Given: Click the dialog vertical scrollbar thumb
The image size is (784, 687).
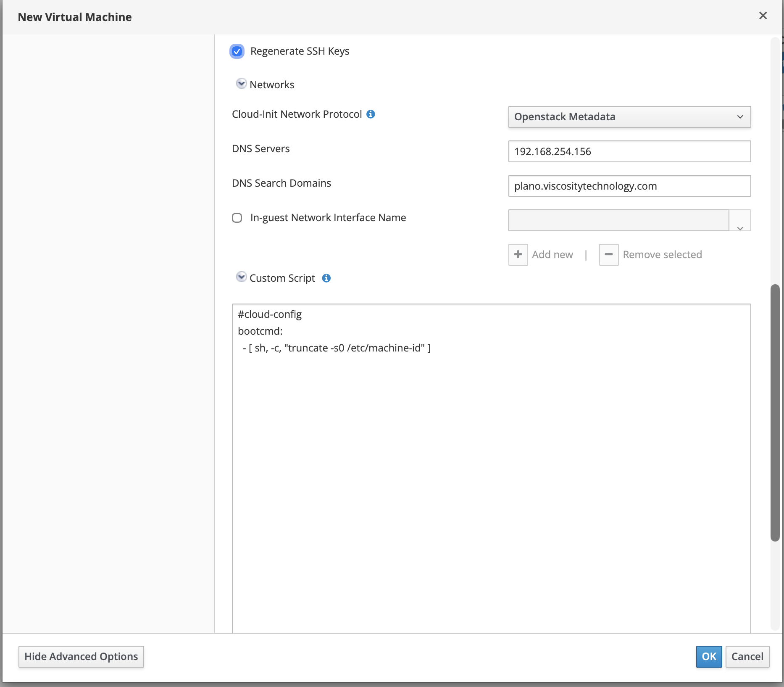Looking at the screenshot, I should click(x=775, y=413).
